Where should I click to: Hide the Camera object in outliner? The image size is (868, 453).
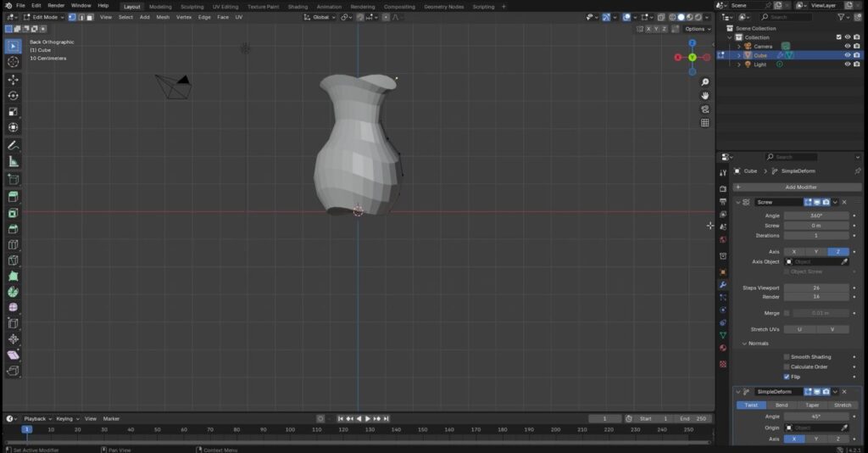847,46
